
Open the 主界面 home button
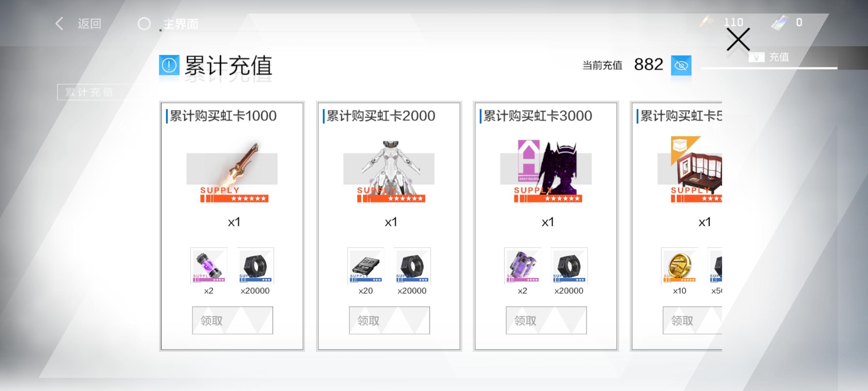tap(169, 24)
